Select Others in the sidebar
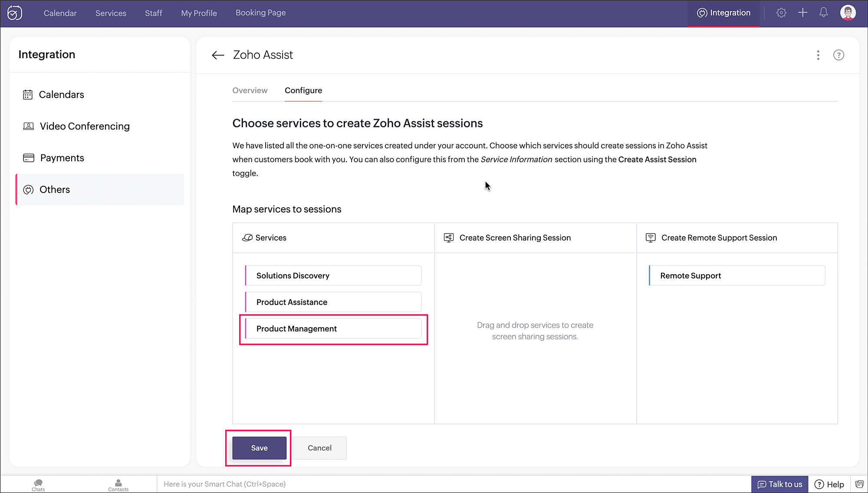 click(x=100, y=190)
